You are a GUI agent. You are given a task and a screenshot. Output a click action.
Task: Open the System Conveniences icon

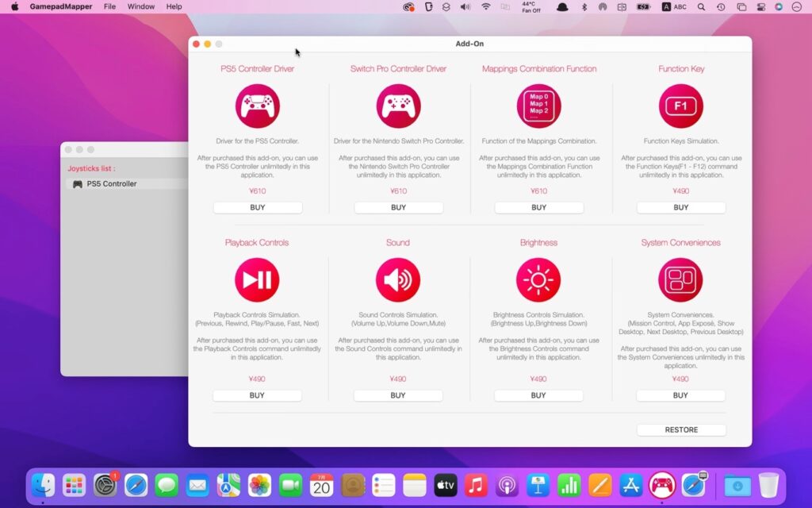[680, 279]
